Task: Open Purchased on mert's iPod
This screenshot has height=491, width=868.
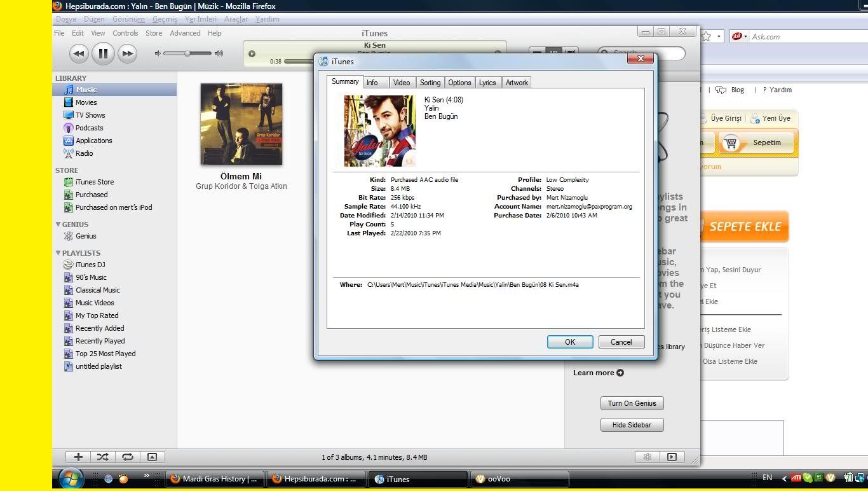Action: 114,207
